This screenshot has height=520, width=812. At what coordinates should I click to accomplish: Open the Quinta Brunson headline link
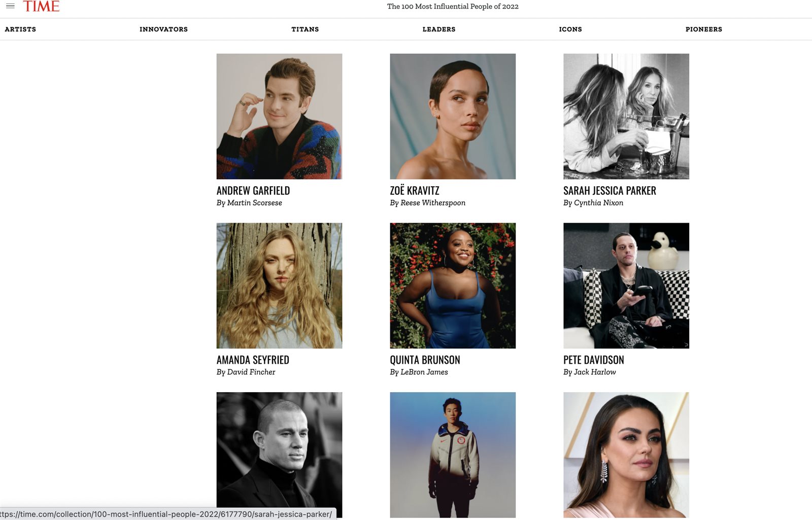pyautogui.click(x=425, y=360)
